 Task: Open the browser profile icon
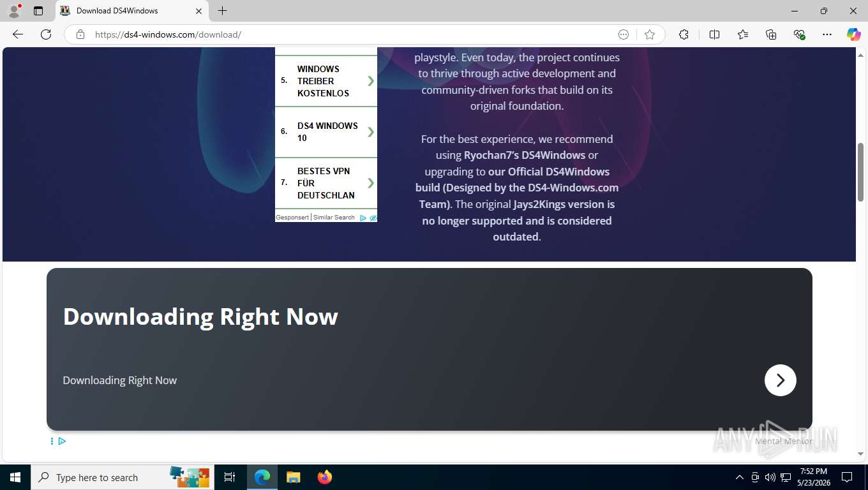coord(13,11)
